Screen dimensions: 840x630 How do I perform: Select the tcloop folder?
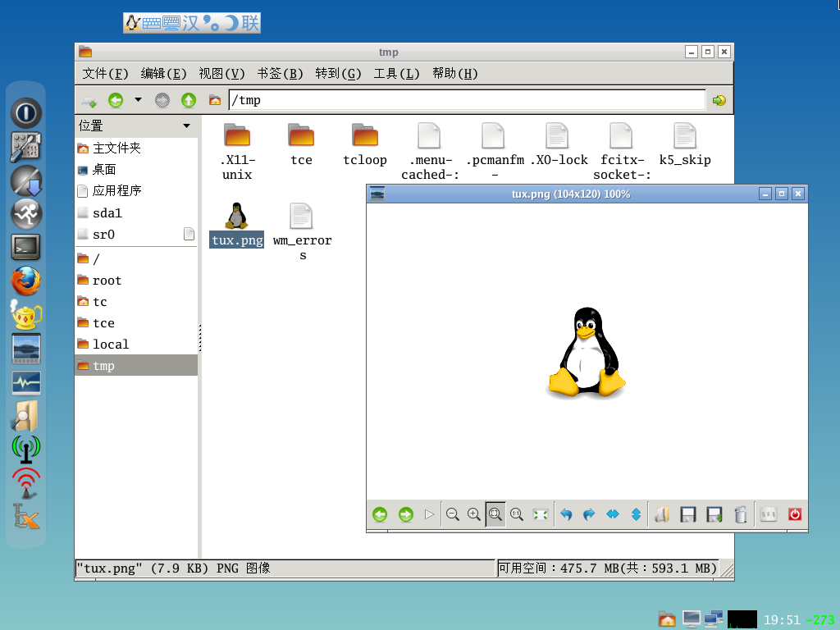pyautogui.click(x=365, y=144)
